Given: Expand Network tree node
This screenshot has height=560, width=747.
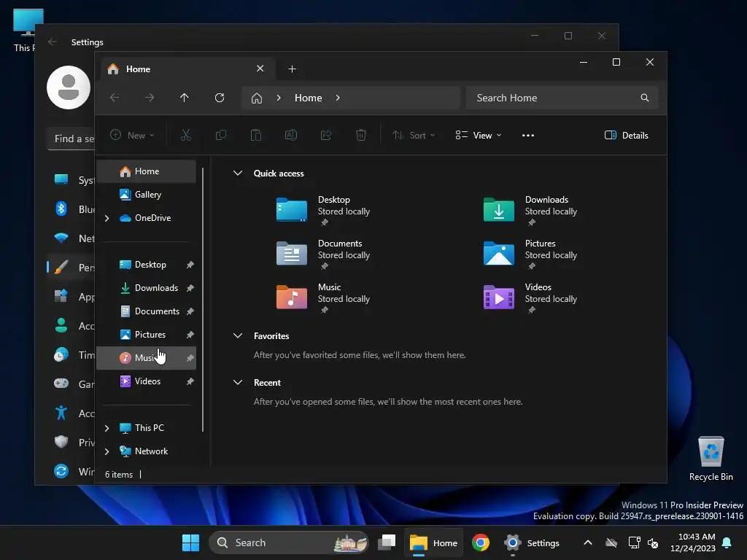Looking at the screenshot, I should (107, 451).
